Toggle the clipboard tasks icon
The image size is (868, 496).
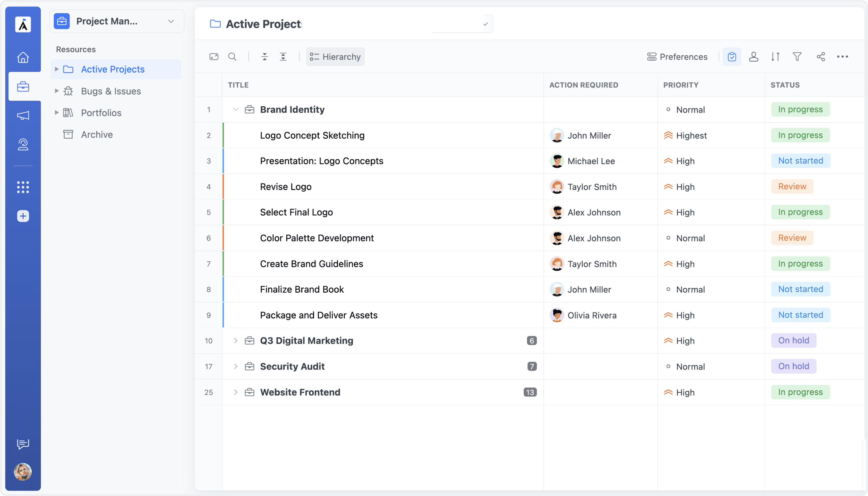[732, 56]
